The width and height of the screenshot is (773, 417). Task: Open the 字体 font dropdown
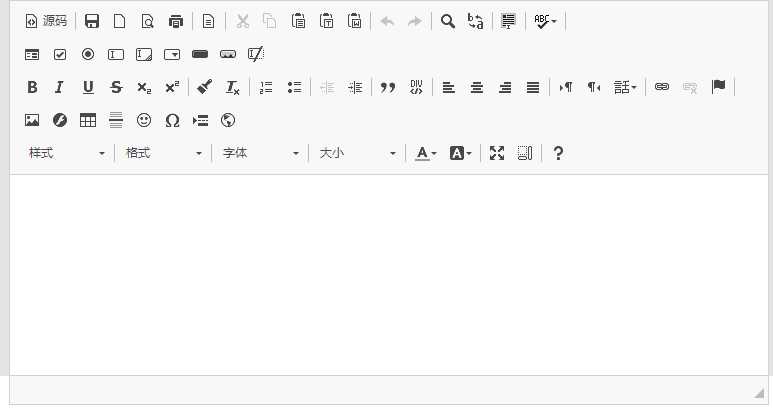[260, 153]
